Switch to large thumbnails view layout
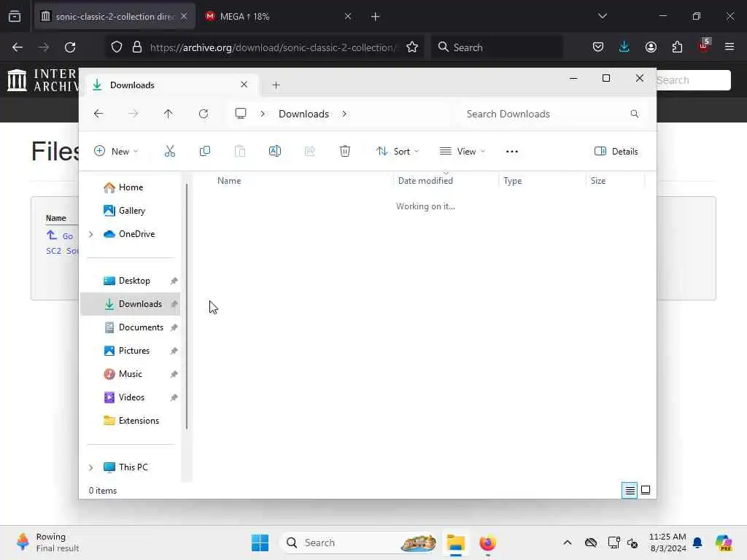This screenshot has height=560, width=747. click(x=646, y=490)
